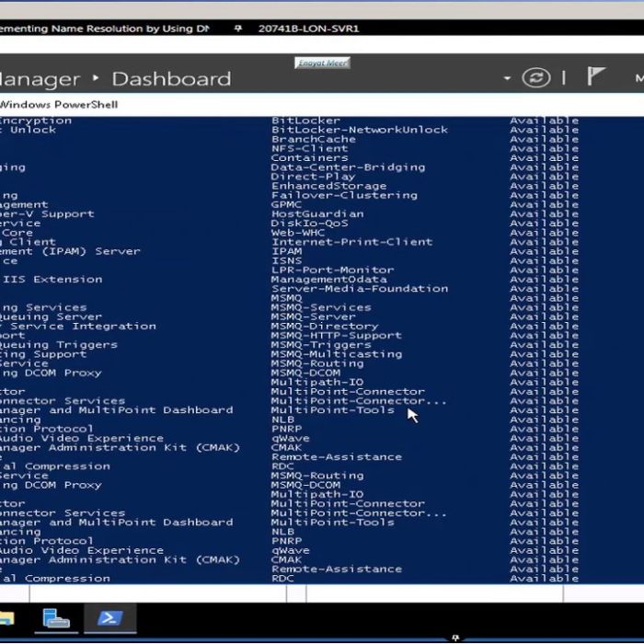Select the Web-WHC feature name
Viewport: 644px width, 644px height.
click(x=298, y=233)
